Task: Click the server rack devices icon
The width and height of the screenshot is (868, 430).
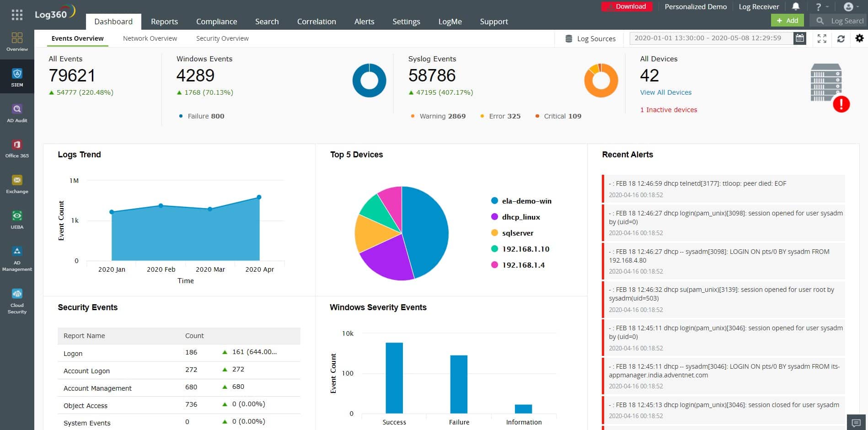Action: [x=826, y=82]
